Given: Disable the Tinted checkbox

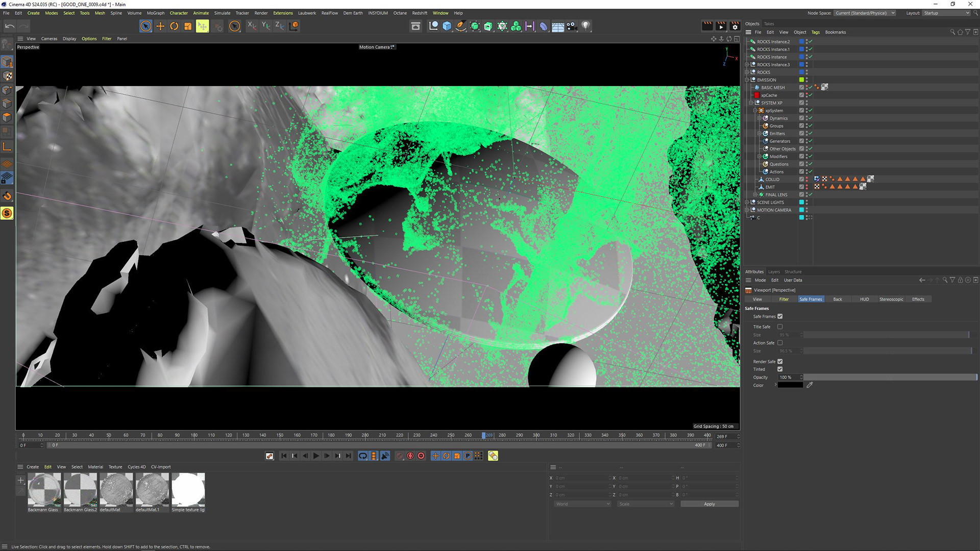Looking at the screenshot, I should pyautogui.click(x=780, y=369).
